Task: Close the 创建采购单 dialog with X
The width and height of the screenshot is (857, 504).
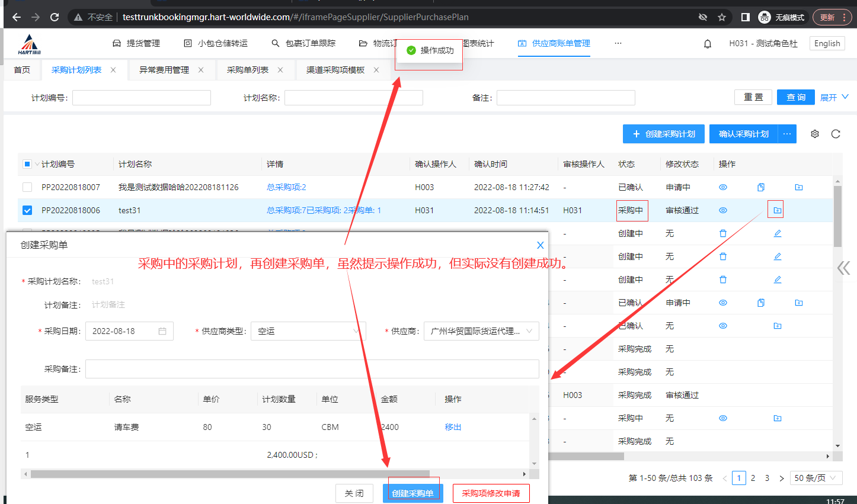Action: click(x=540, y=245)
